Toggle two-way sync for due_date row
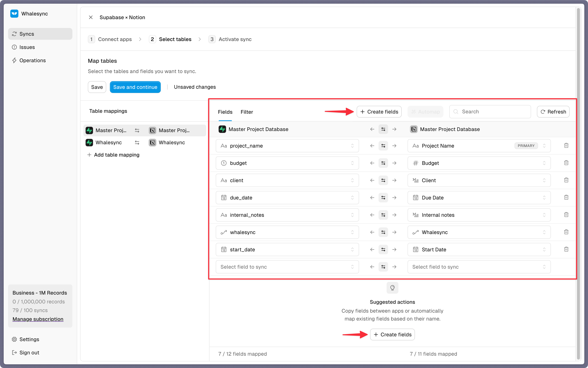The image size is (588, 368). [x=383, y=198]
